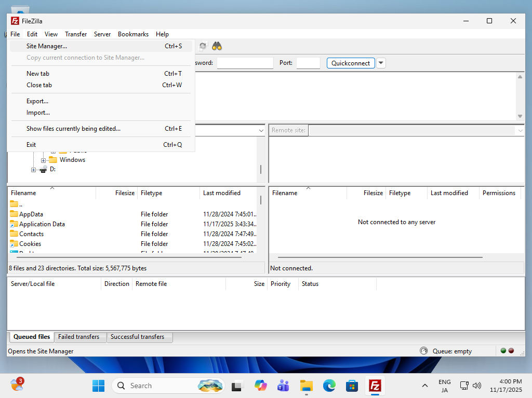Open FileZilla icon in the taskbar
532x398 pixels.
pyautogui.click(x=375, y=386)
